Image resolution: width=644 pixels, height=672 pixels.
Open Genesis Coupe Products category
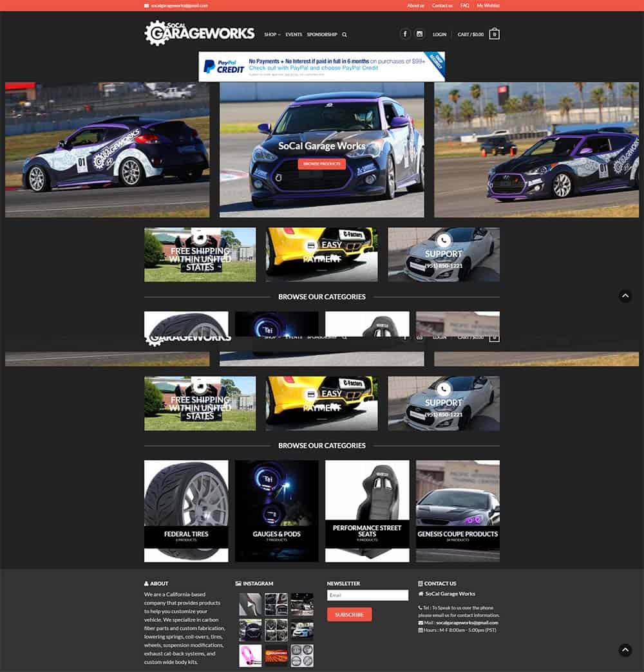457,511
